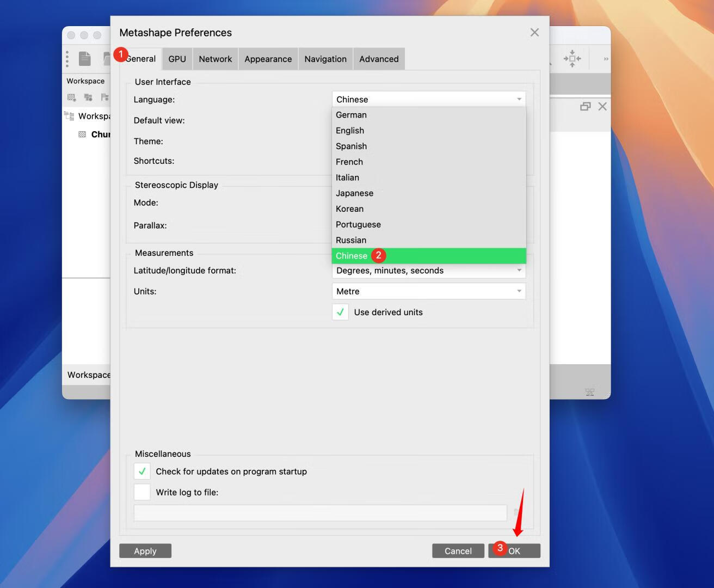Close the Metashape Preferences dialog

point(534,33)
